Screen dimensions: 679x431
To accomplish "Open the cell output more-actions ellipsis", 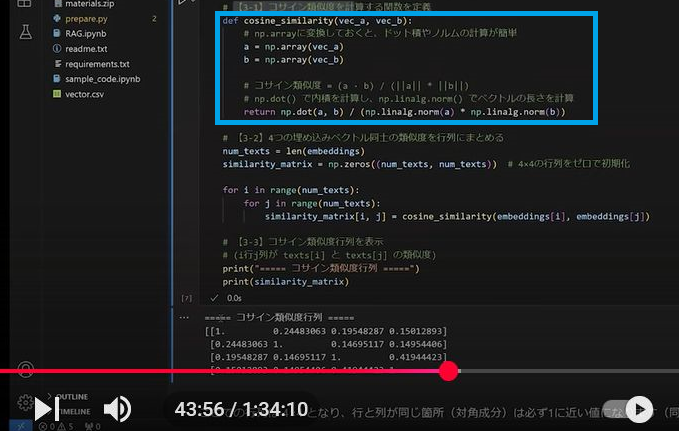I will [184, 318].
